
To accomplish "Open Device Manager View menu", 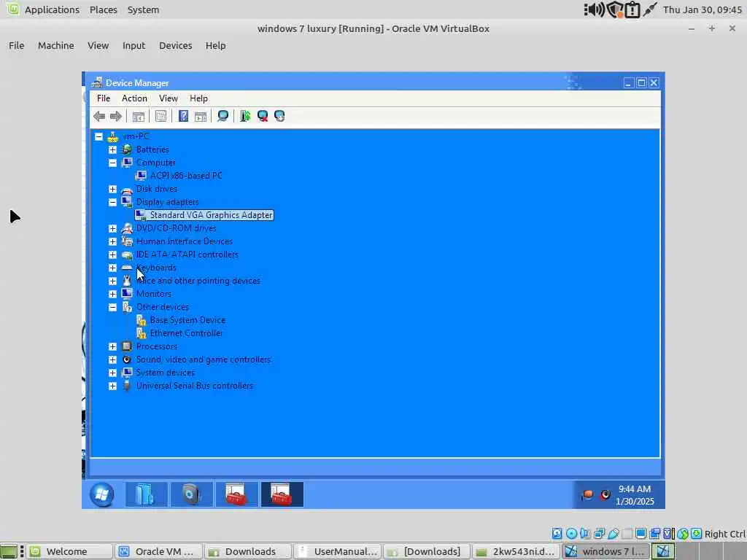I will tap(169, 98).
